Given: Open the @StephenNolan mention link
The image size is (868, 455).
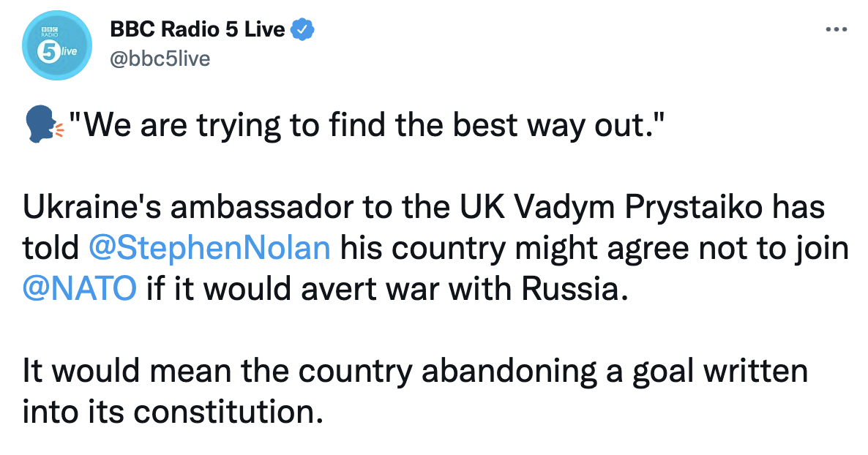Looking at the screenshot, I should pos(209,248).
